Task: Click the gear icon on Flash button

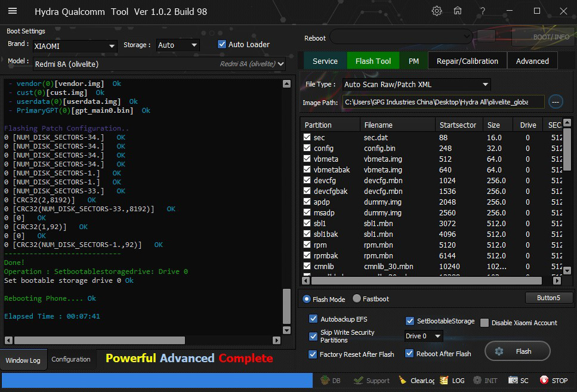Action: 499,351
